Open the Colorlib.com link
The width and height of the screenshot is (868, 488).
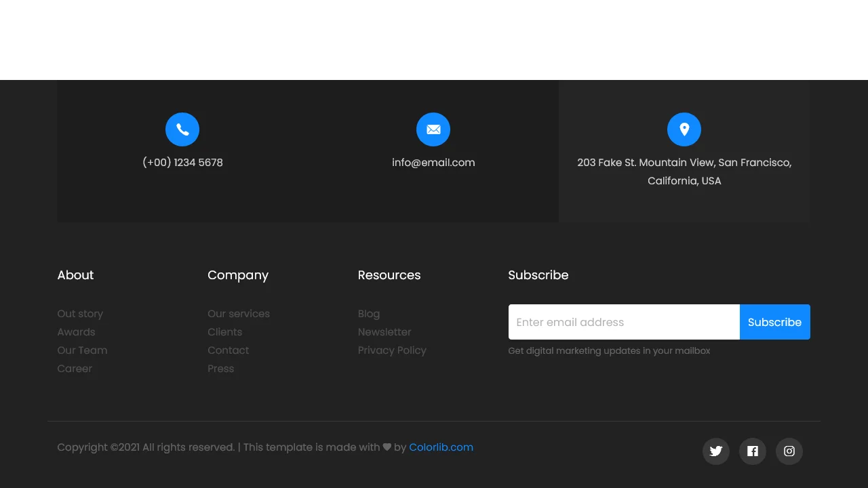[x=441, y=447]
